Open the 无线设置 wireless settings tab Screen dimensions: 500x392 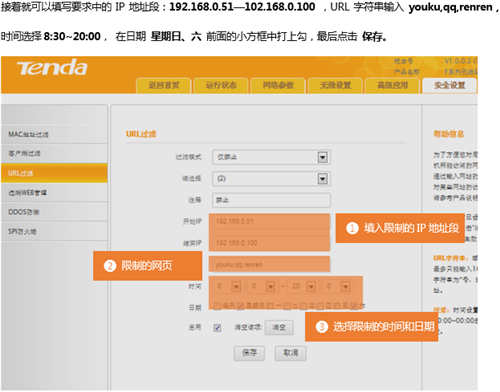click(335, 86)
